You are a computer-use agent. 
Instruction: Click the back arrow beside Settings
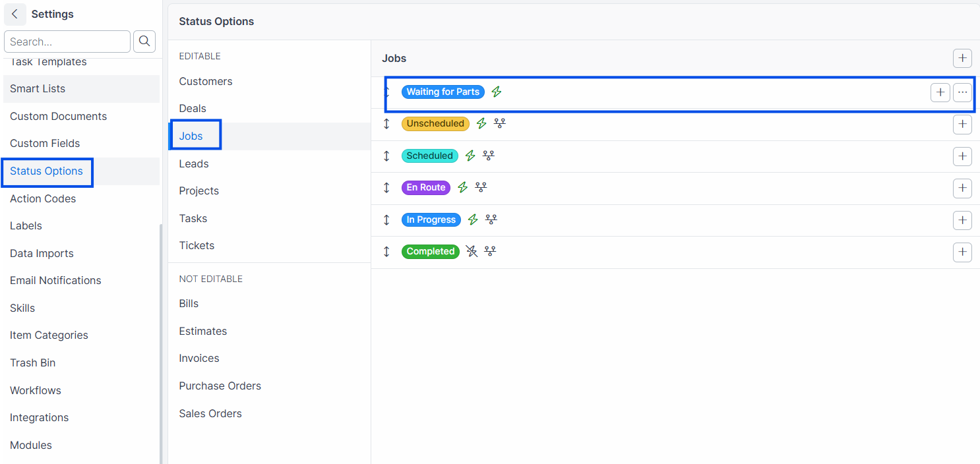pyautogui.click(x=15, y=14)
